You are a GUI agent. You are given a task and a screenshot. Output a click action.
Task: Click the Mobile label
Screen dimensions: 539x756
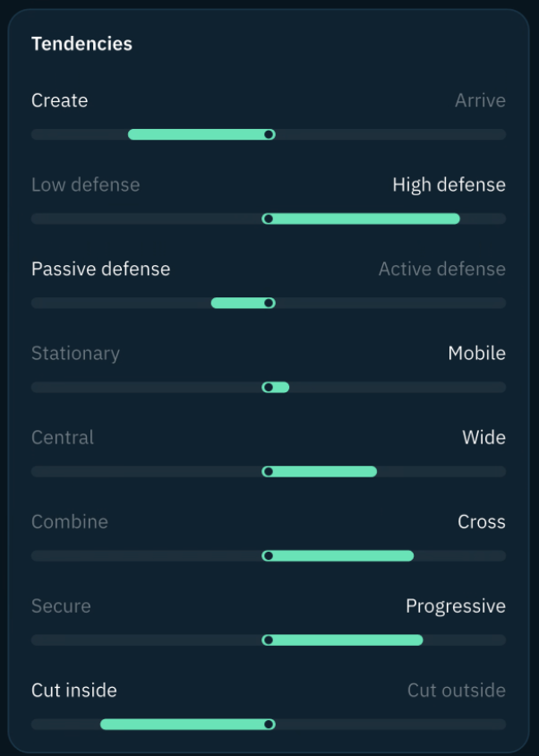[x=477, y=353]
